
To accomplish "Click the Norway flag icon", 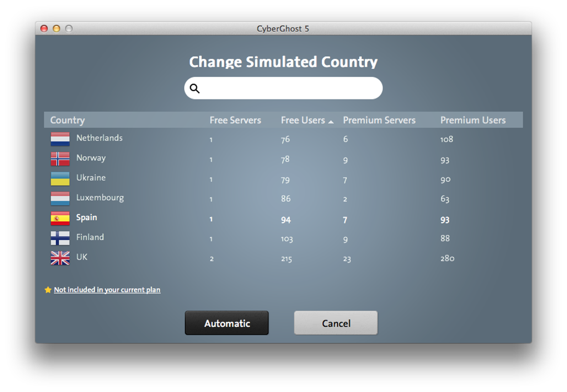I will (x=60, y=159).
